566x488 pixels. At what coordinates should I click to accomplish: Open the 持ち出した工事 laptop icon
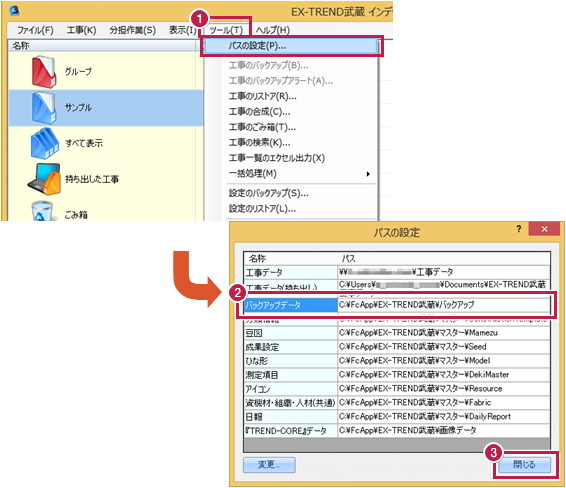click(44, 179)
